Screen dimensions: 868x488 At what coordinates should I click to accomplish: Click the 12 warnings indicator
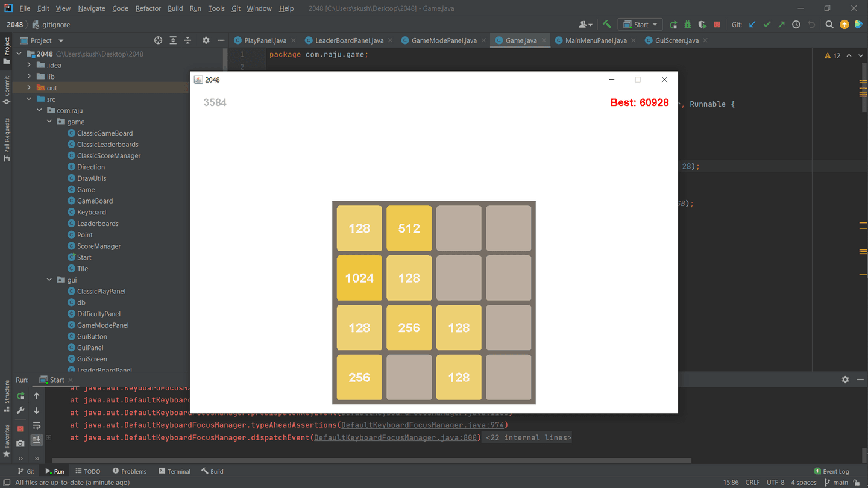coord(832,55)
